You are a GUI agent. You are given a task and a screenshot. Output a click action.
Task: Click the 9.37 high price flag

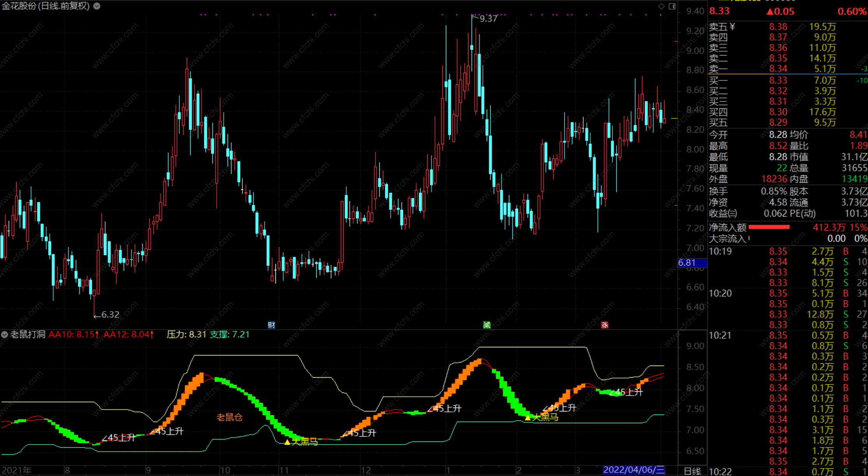[x=488, y=19]
